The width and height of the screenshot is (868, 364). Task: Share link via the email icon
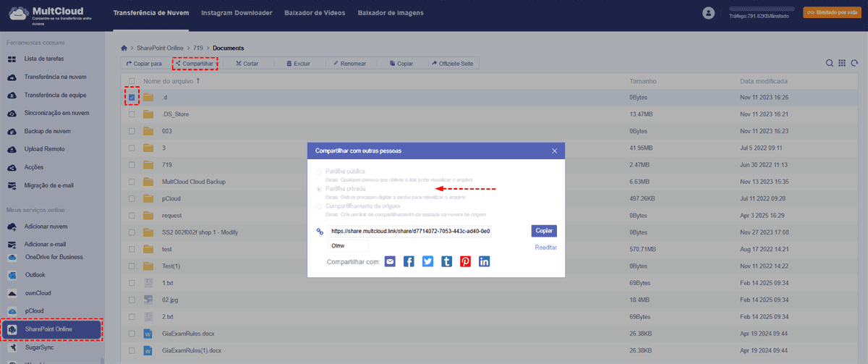pos(391,261)
